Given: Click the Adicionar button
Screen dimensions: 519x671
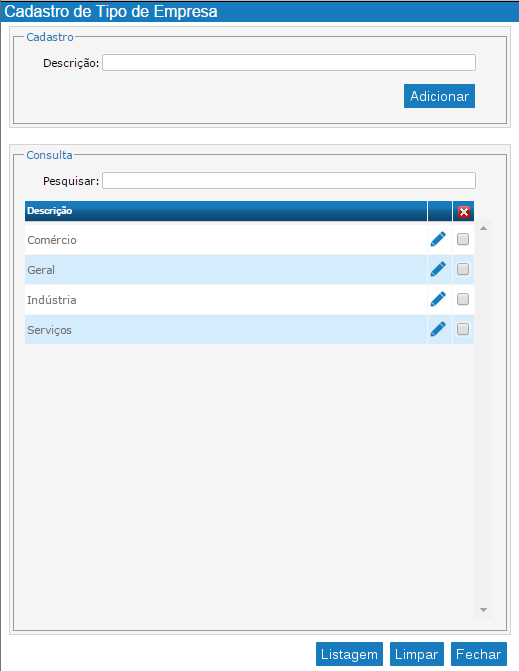Looking at the screenshot, I should coord(439,96).
